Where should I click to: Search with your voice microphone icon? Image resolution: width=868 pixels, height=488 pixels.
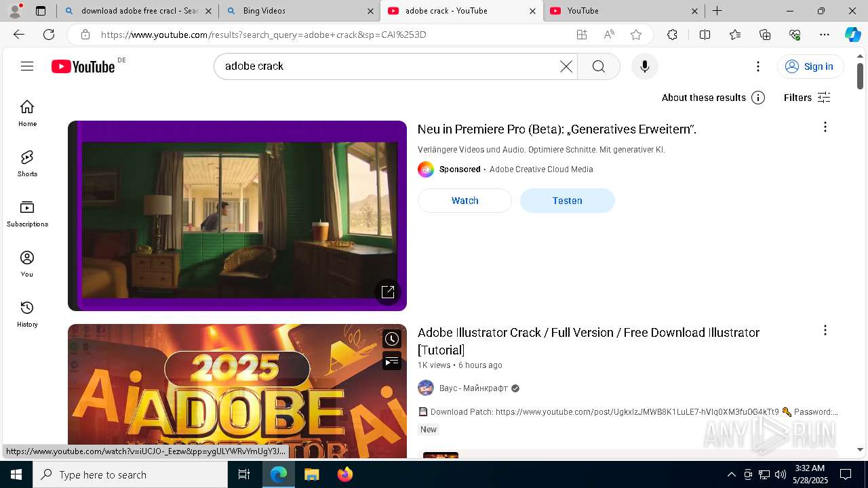coord(644,66)
